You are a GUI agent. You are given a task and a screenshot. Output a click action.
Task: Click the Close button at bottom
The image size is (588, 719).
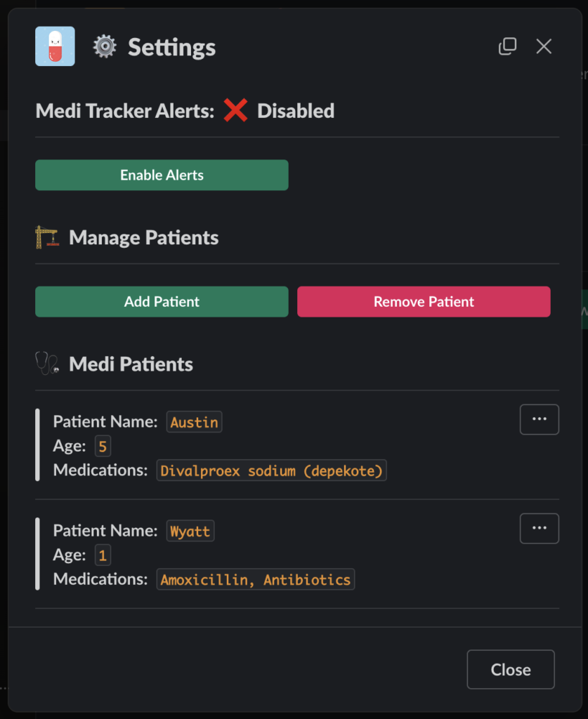[x=510, y=669]
